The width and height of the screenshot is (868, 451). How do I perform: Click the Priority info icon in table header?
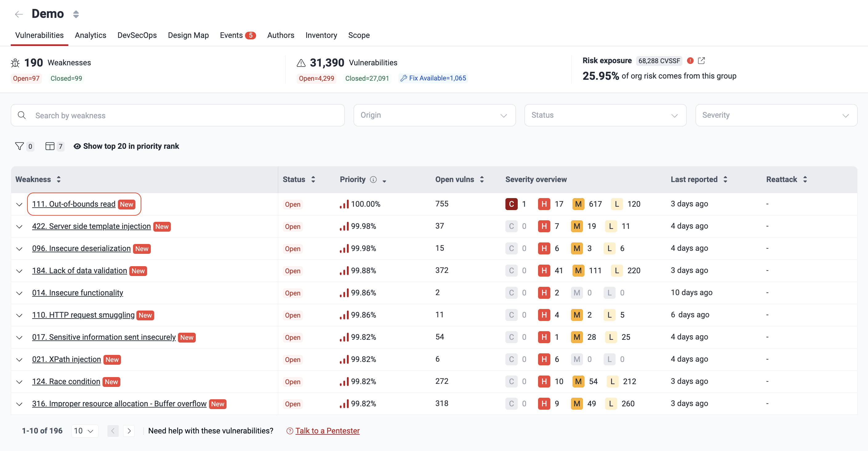pyautogui.click(x=373, y=180)
